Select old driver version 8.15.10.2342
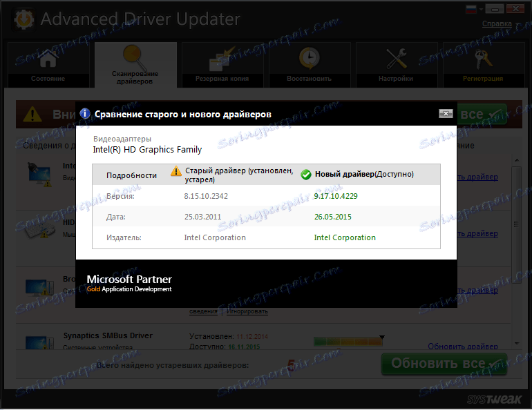Viewport: 532px width, 410px height. click(206, 196)
